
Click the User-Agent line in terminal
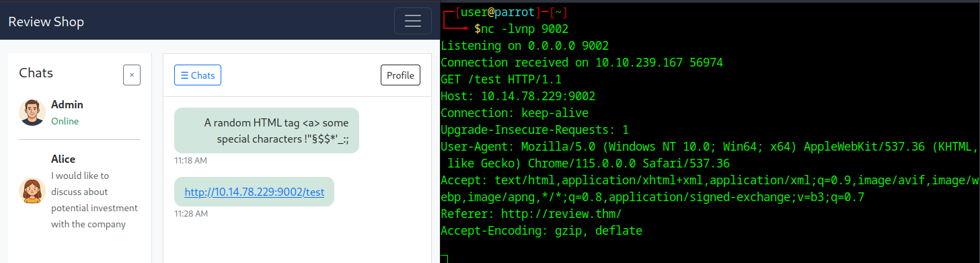pyautogui.click(x=710, y=155)
